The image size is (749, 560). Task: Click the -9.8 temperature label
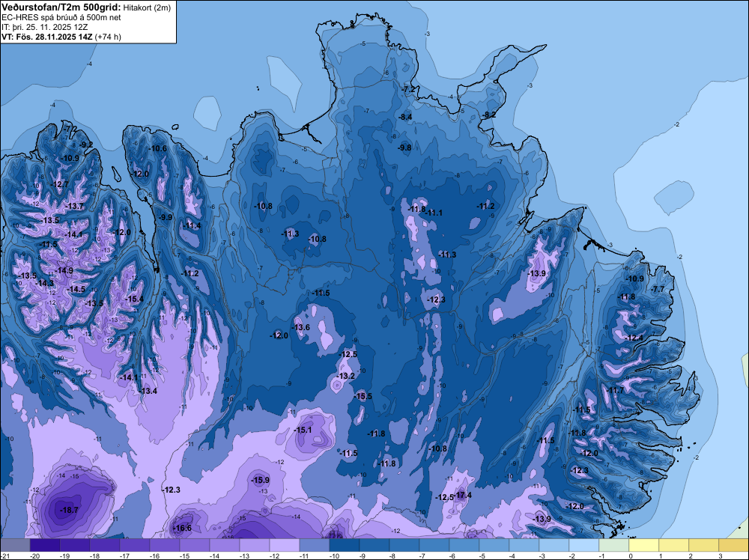coord(404,147)
